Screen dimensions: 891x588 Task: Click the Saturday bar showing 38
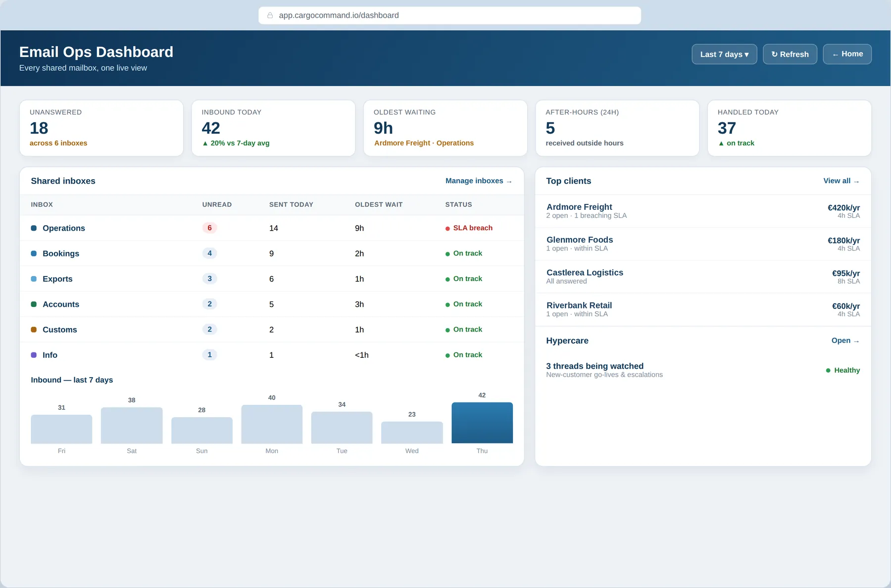pyautogui.click(x=132, y=426)
